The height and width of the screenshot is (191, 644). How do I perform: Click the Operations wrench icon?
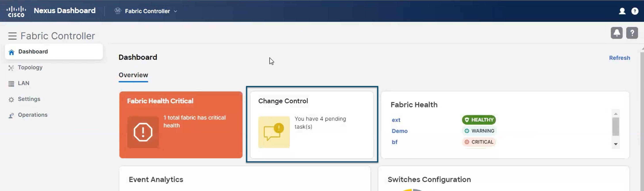tap(11, 115)
